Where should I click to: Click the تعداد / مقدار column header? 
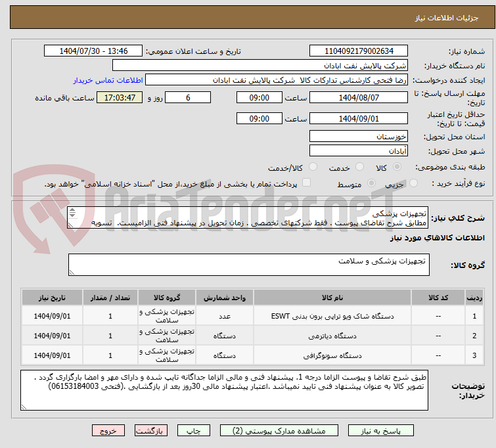[x=110, y=298]
